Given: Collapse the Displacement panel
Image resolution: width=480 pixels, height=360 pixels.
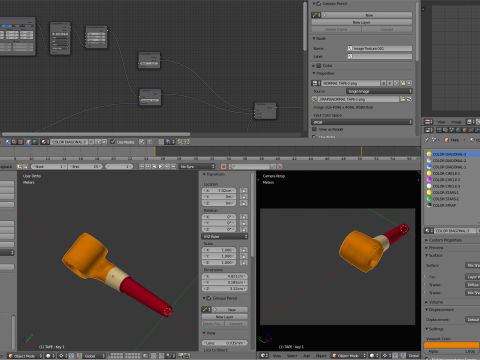Looking at the screenshot, I should tap(426, 310).
